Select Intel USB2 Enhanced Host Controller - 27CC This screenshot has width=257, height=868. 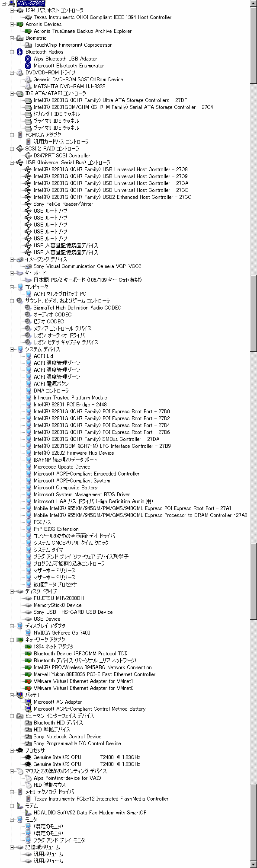click(112, 197)
